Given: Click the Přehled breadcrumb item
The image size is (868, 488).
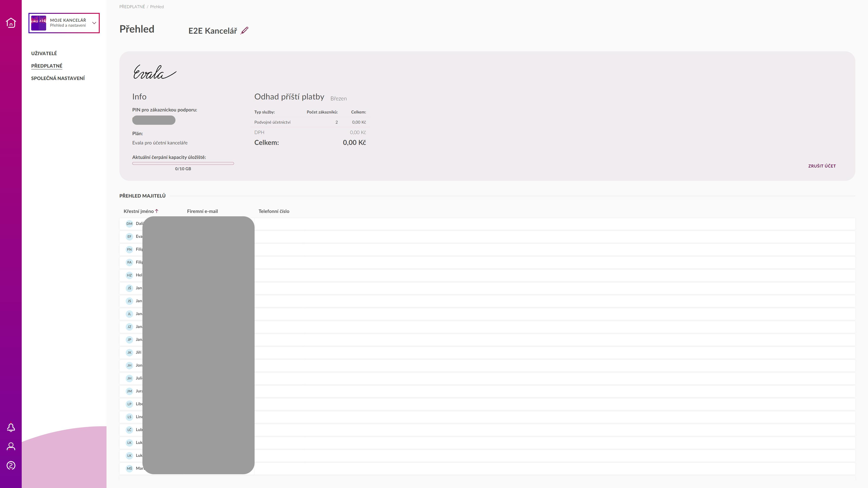Looking at the screenshot, I should tap(157, 6).
